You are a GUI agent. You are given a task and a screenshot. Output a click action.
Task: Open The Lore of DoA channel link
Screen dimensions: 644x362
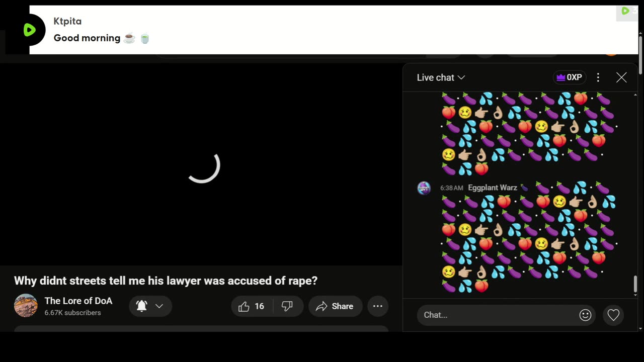point(78,301)
